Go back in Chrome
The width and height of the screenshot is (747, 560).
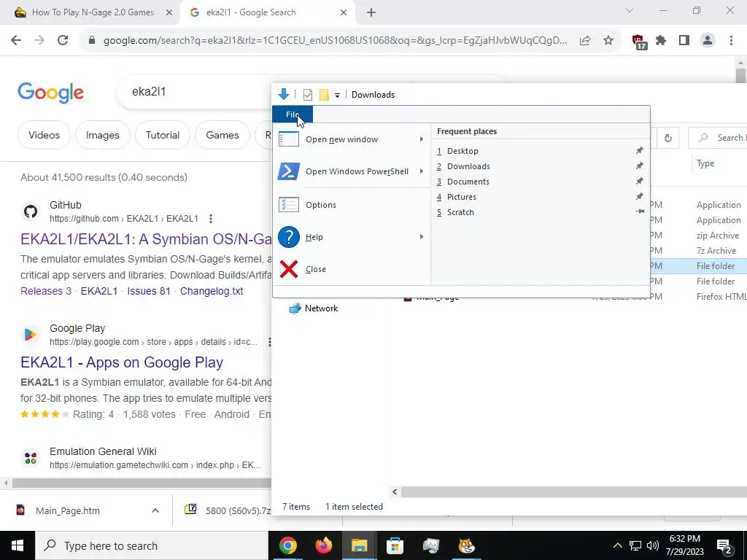click(16, 40)
